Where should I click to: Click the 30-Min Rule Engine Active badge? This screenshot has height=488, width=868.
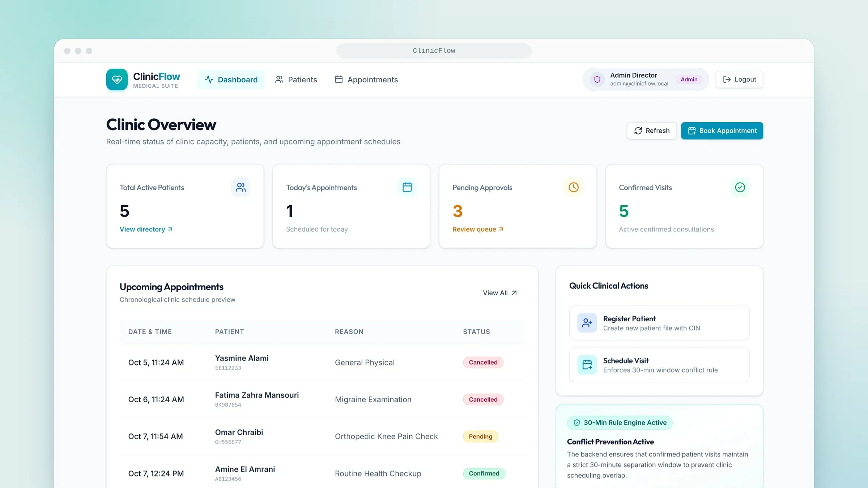[620, 423]
